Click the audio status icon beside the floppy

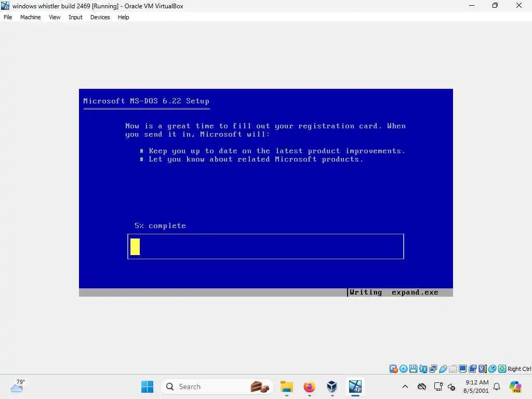point(423,369)
